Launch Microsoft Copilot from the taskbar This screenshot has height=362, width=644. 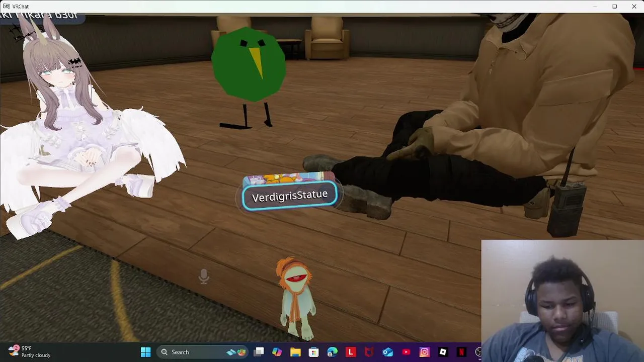(277, 352)
